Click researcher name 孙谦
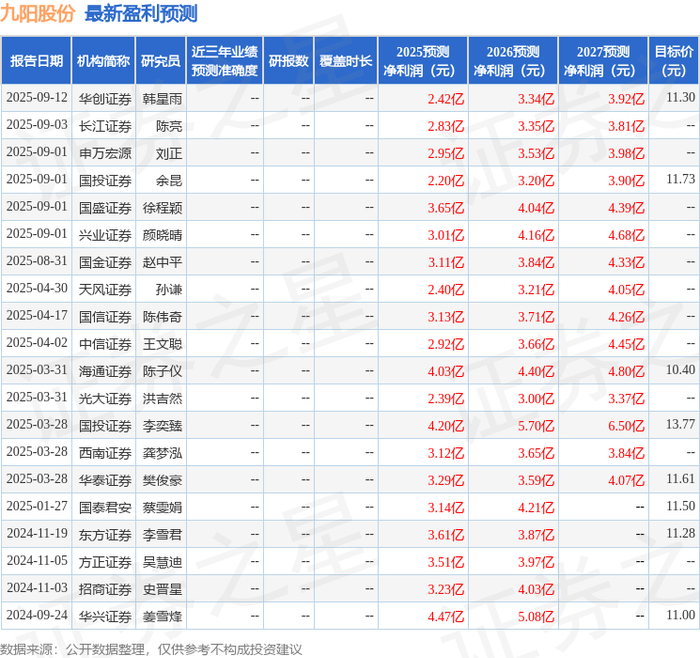700x658 pixels. coord(169,289)
